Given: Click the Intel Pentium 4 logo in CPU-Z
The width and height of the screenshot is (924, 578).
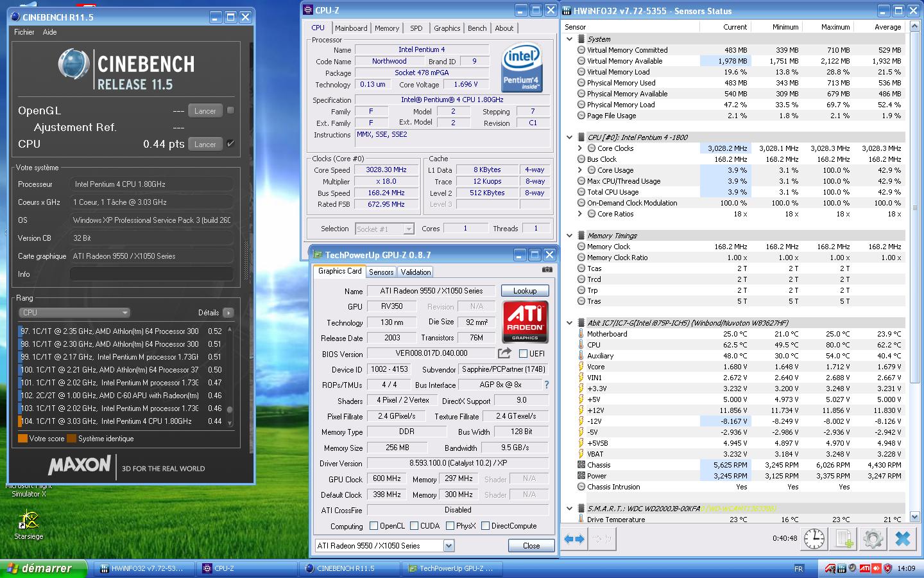Looking at the screenshot, I should tap(521, 68).
